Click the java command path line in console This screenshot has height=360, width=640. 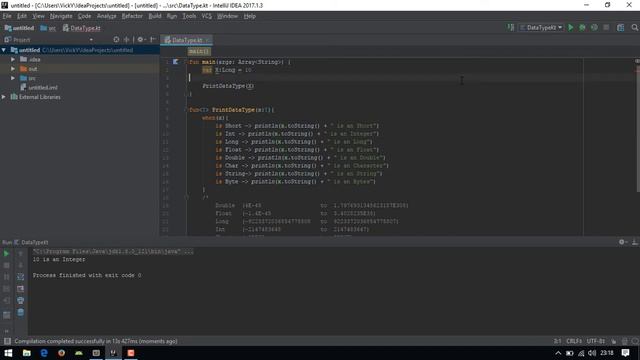click(x=113, y=251)
